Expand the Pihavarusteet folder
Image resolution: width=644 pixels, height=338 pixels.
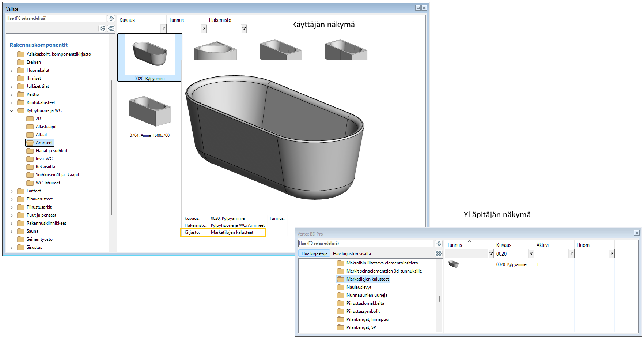[x=12, y=199]
